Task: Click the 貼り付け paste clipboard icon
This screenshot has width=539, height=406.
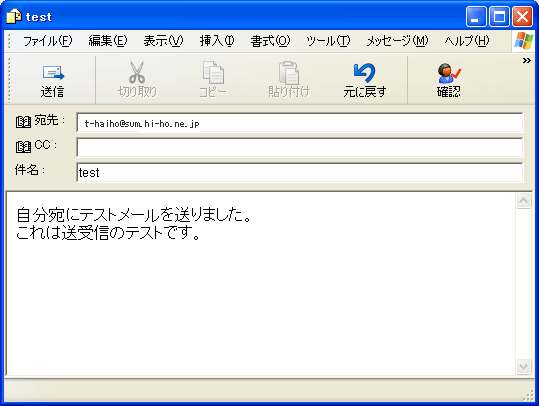Action: pyautogui.click(x=289, y=73)
